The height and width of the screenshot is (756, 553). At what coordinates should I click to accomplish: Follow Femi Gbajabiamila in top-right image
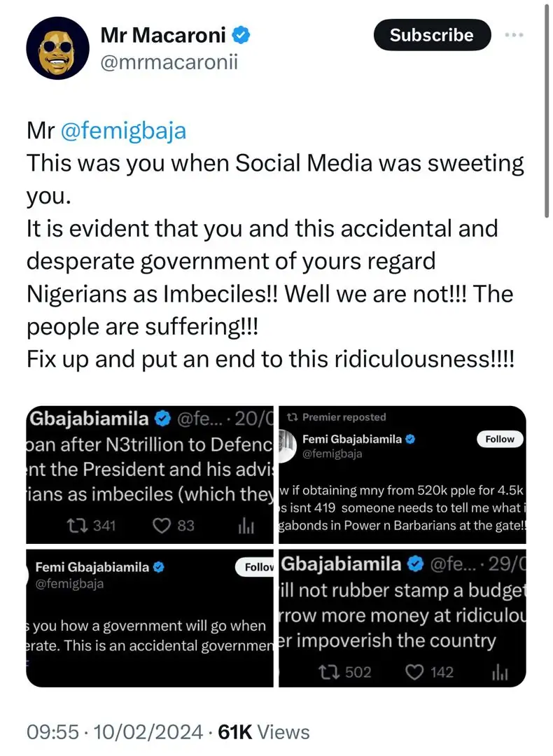pos(500,439)
